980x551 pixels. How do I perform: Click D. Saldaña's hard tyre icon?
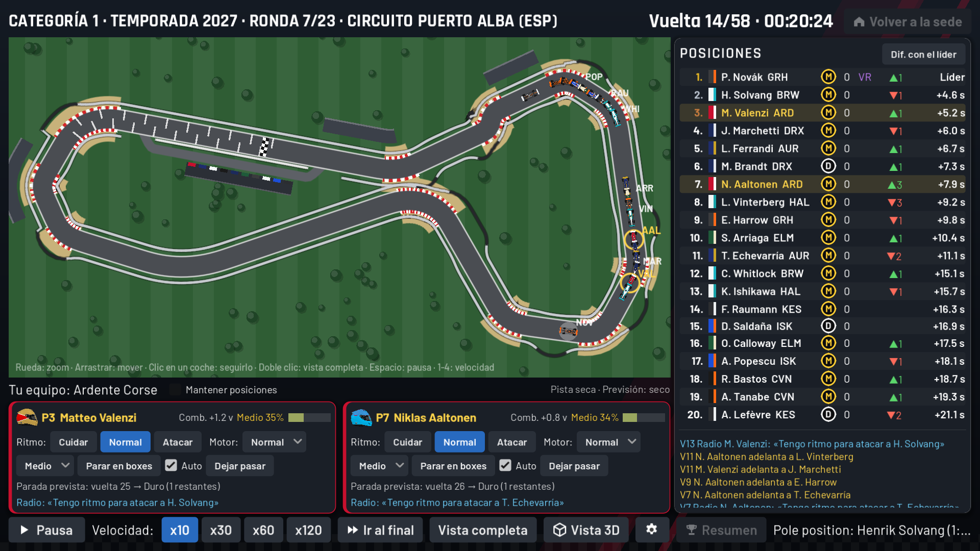coord(828,326)
